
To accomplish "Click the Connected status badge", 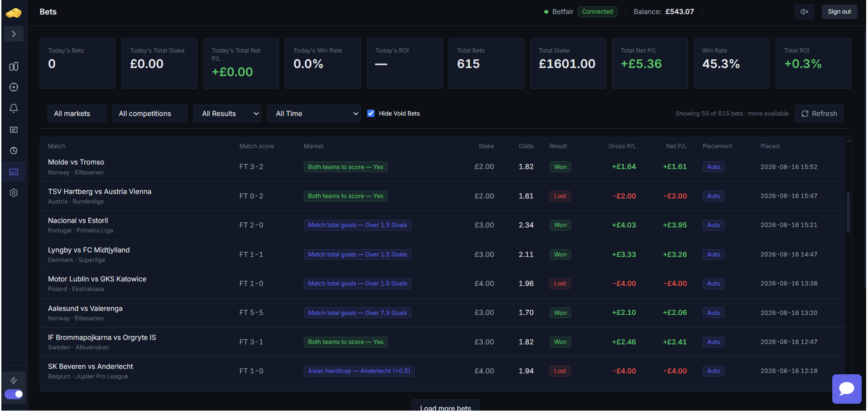I will 597,12.
